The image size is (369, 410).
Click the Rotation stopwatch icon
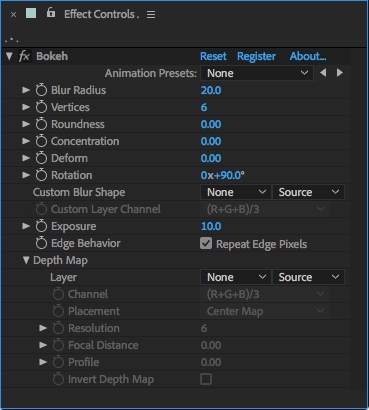pos(41,175)
